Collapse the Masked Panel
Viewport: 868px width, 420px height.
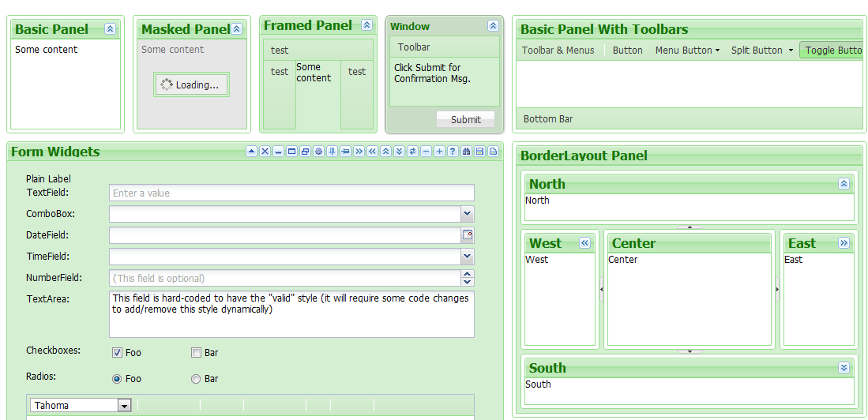(237, 29)
